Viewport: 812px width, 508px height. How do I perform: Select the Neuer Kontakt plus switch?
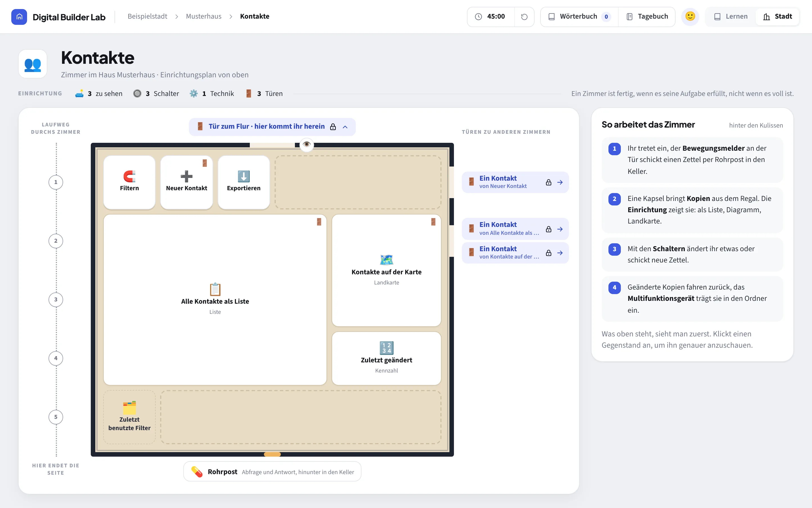pos(187,182)
